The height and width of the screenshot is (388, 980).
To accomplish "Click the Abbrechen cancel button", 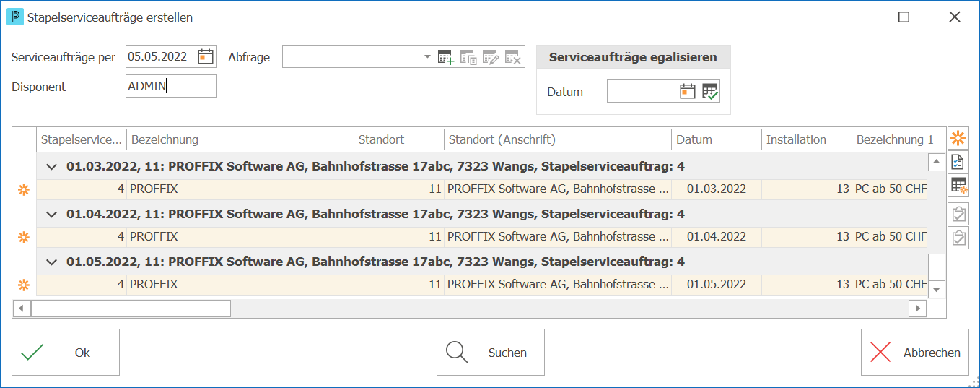I will pyautogui.click(x=915, y=353).
